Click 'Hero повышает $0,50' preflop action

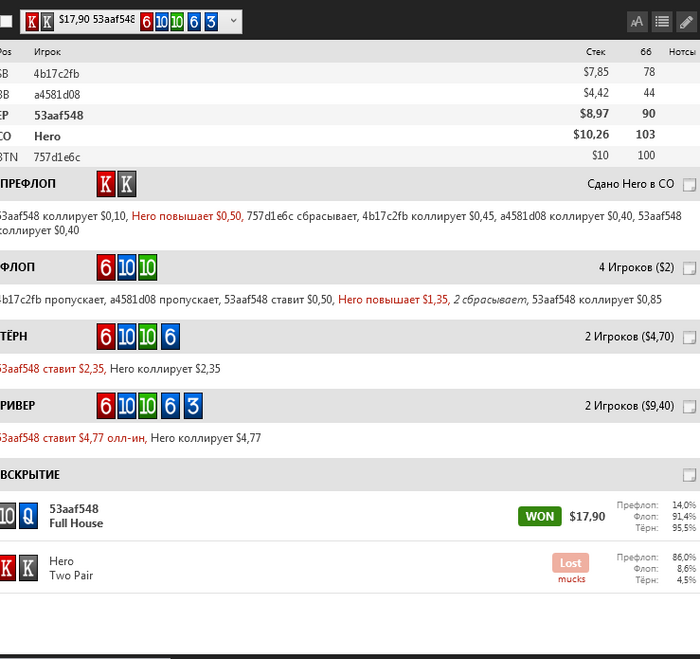point(187,216)
